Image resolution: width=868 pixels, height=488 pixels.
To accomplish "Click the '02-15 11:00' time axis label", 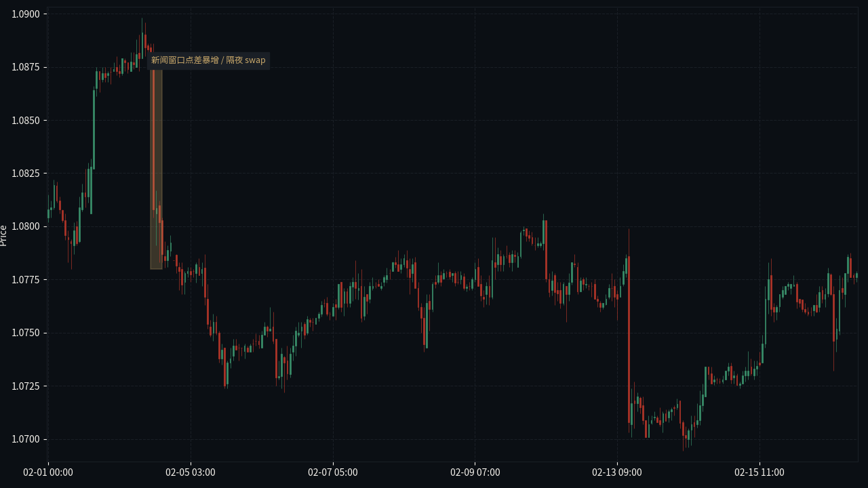I will click(x=759, y=472).
